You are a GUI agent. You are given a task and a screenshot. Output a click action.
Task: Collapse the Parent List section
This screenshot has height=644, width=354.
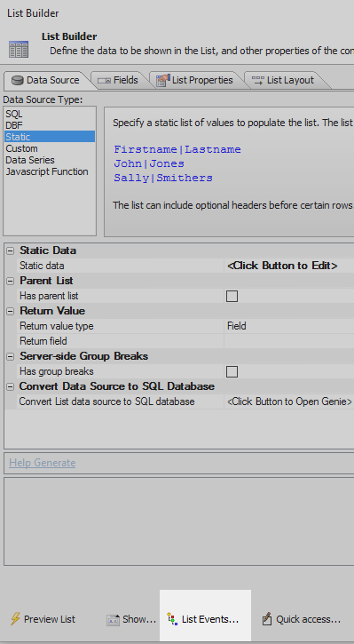click(11, 282)
